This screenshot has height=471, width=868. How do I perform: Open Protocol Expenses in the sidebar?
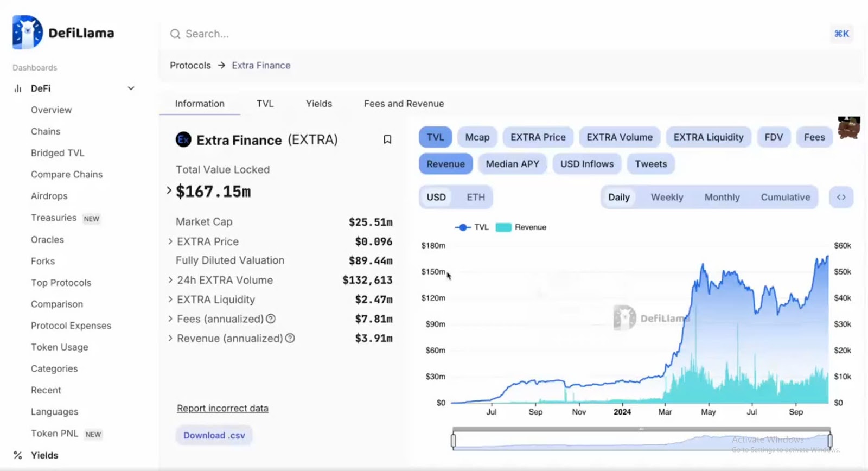pos(71,326)
